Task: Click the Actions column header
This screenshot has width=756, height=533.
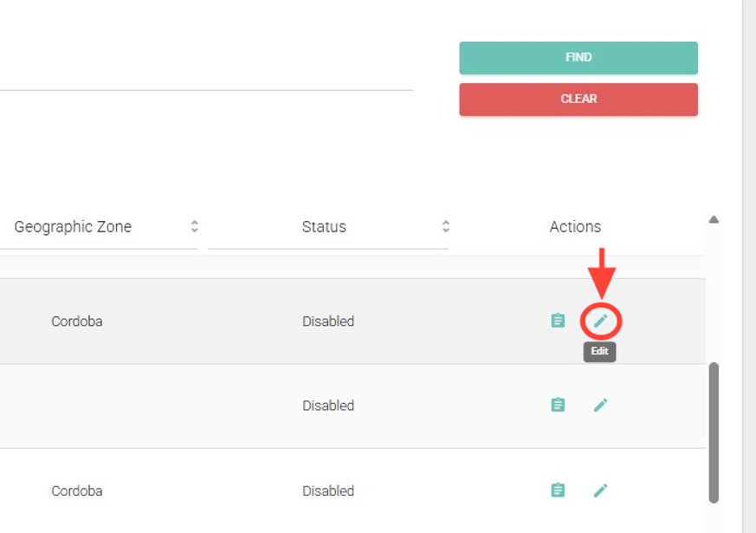Action: [x=575, y=227]
